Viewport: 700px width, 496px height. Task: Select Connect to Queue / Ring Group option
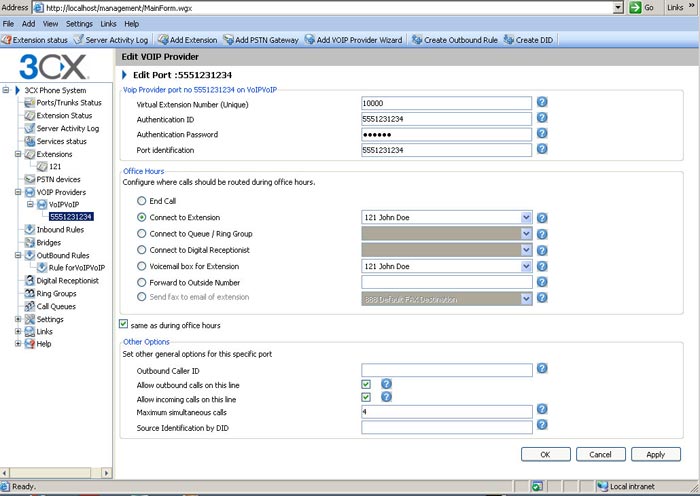coord(142,233)
